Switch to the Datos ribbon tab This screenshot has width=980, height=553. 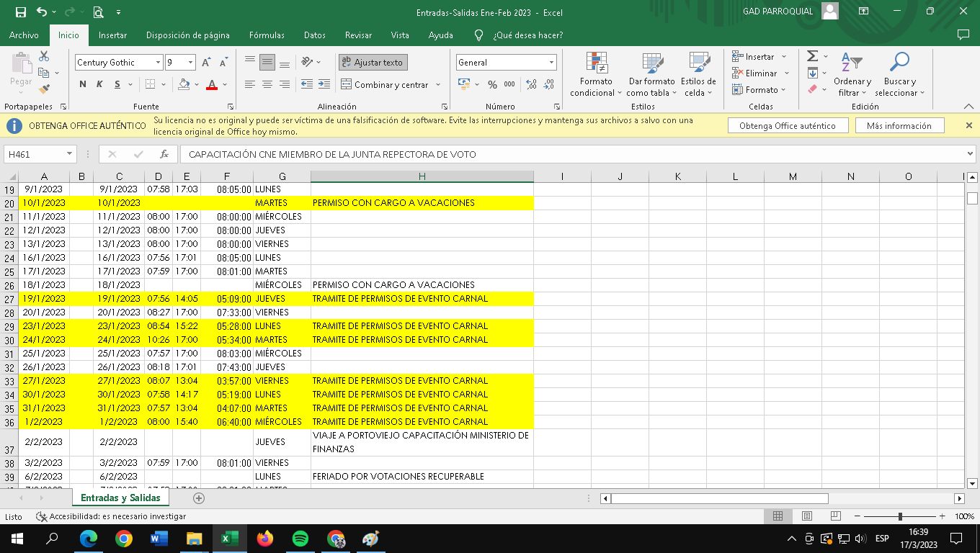point(314,35)
